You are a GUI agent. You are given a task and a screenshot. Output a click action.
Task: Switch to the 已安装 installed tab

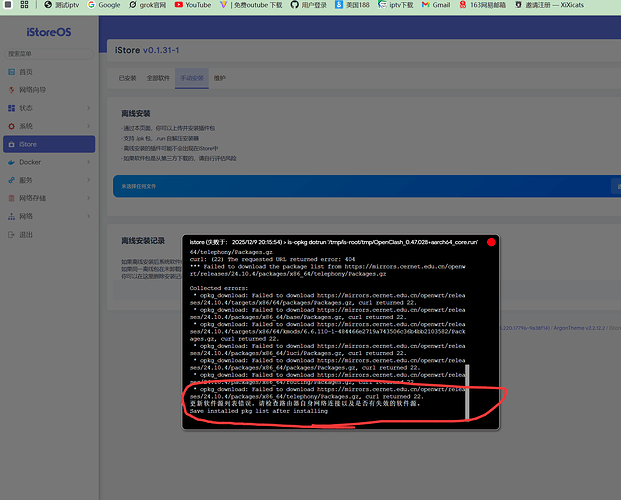point(127,77)
